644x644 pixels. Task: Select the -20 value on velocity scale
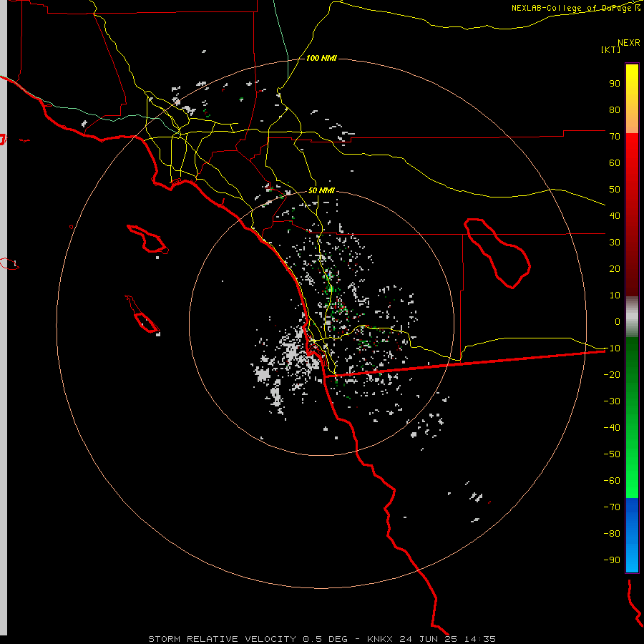[x=612, y=375]
